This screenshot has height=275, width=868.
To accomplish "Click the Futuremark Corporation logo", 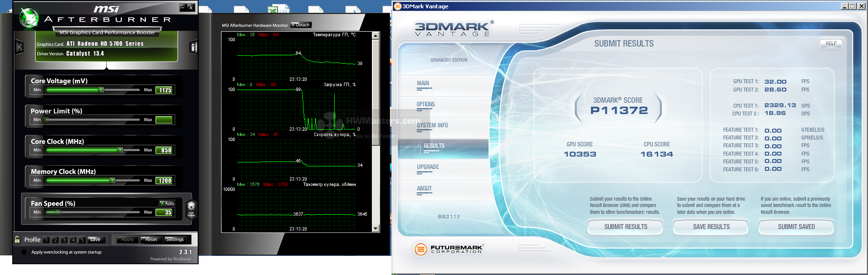I will pos(449,249).
